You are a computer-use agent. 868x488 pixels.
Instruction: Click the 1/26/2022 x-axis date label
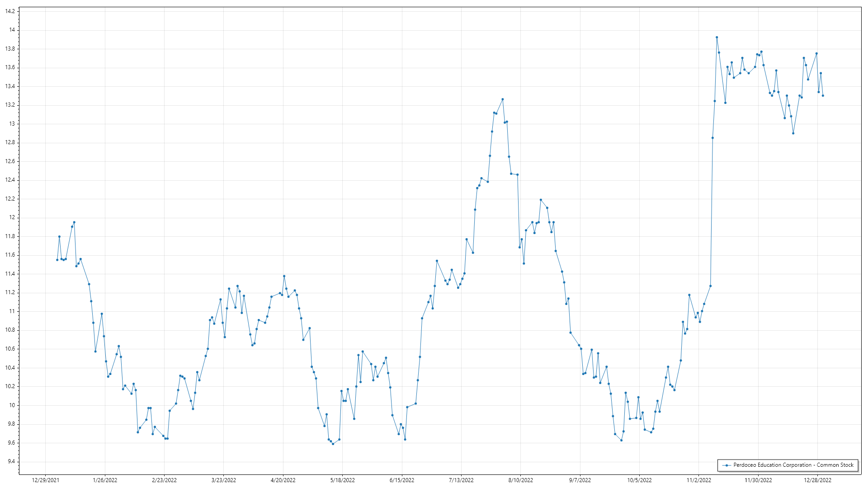pos(105,480)
